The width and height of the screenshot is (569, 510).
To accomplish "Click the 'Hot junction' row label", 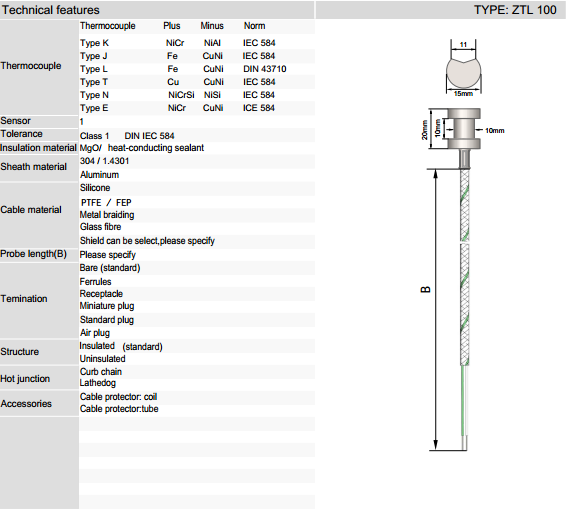I will tap(25, 379).
